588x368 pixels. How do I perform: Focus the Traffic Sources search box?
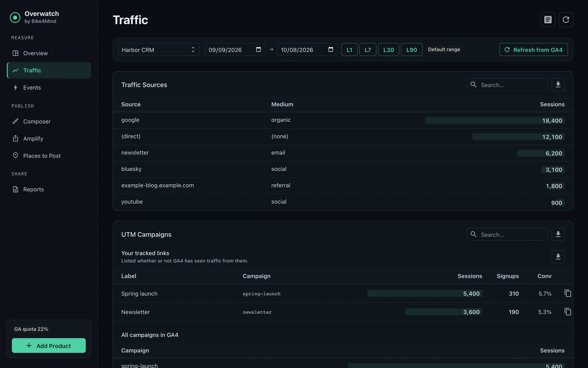(x=507, y=85)
